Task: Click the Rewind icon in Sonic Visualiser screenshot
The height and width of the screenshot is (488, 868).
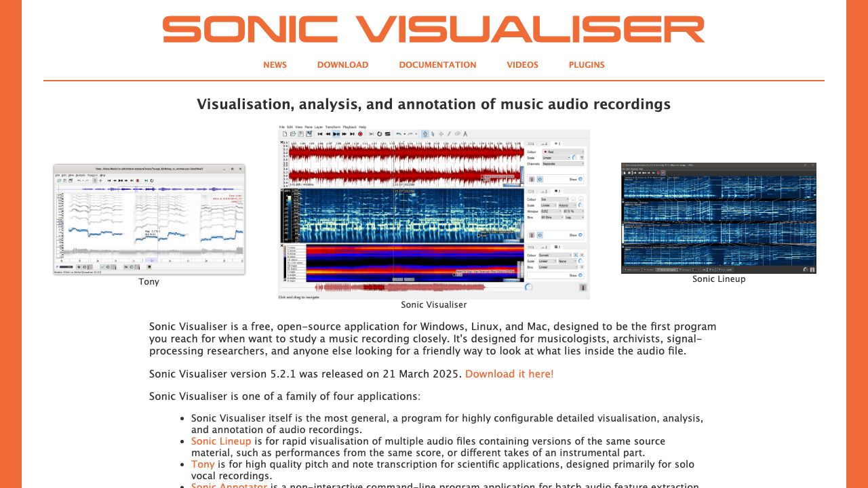Action: tap(328, 134)
